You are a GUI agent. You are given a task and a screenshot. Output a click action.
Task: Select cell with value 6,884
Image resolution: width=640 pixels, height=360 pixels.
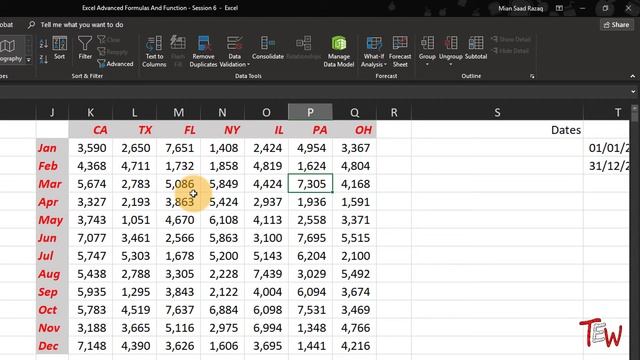222,310
